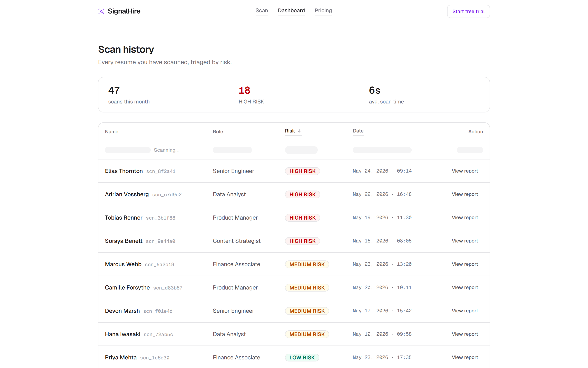This screenshot has width=588, height=368.
Task: Click the Scanning… placeholder row text
Action: (166, 150)
